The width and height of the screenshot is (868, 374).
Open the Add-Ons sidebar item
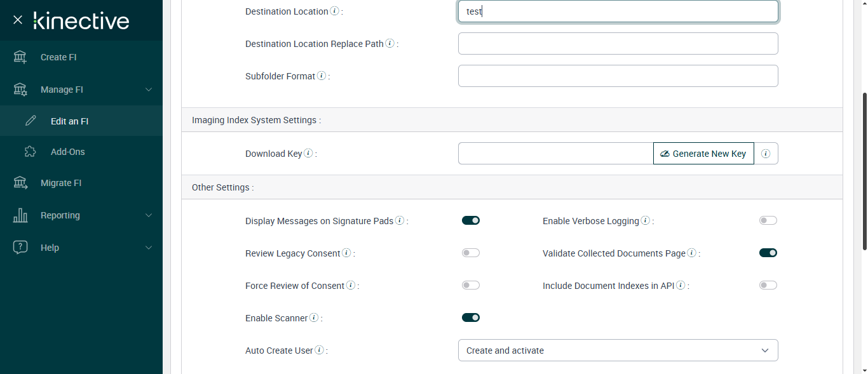coord(67,152)
